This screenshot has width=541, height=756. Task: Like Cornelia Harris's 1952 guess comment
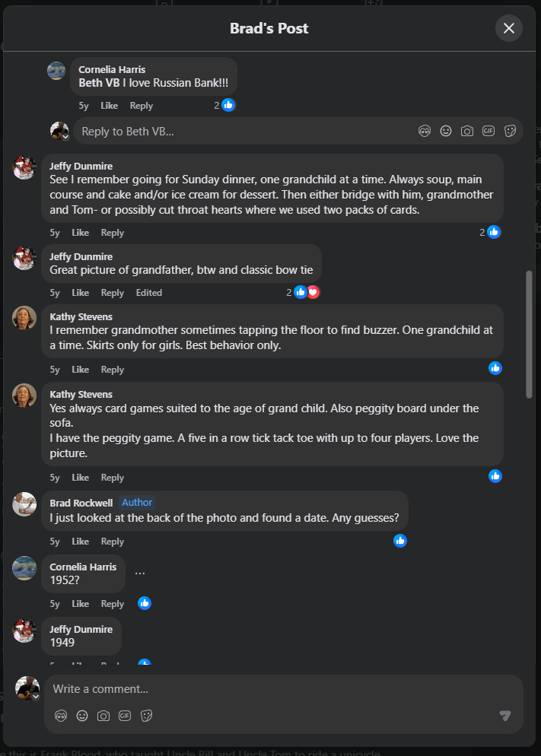(80, 604)
